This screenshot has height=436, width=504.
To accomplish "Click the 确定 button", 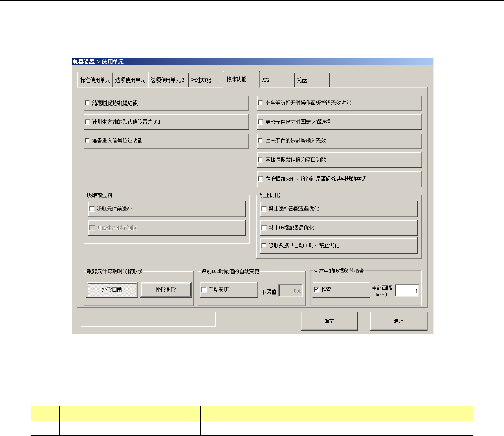I will (x=329, y=321).
